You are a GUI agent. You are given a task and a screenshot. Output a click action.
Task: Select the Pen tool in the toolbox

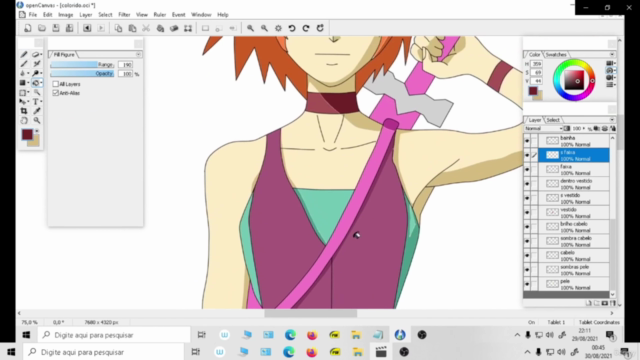point(24,55)
